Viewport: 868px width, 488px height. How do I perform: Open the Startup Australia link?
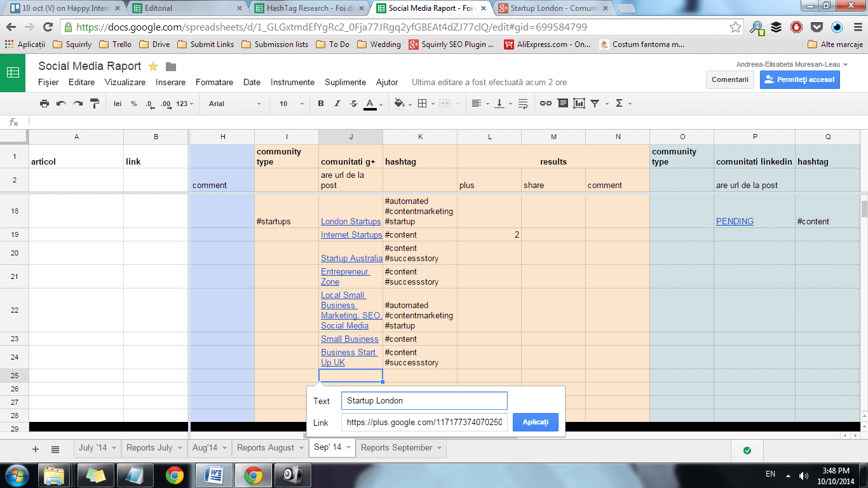pyautogui.click(x=351, y=259)
